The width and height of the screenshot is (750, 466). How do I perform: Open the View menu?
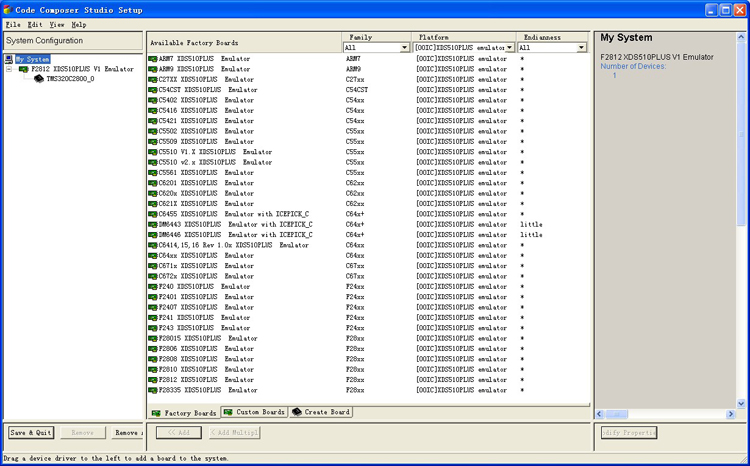click(x=57, y=24)
